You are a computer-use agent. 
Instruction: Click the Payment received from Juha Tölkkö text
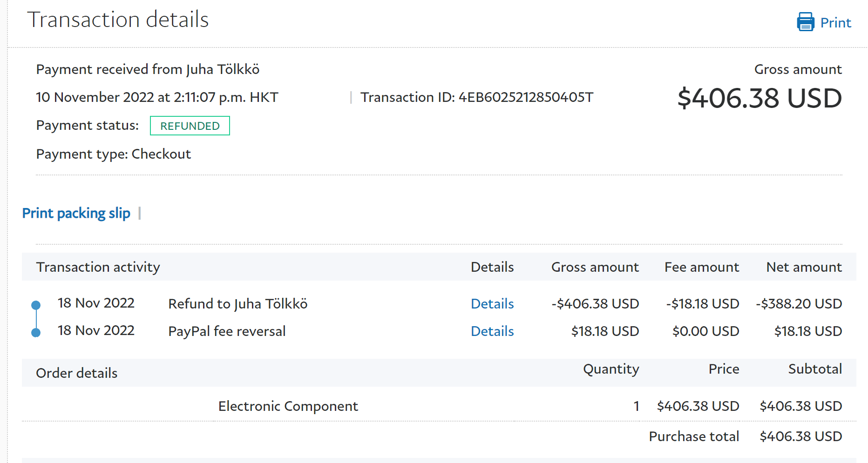tap(148, 69)
